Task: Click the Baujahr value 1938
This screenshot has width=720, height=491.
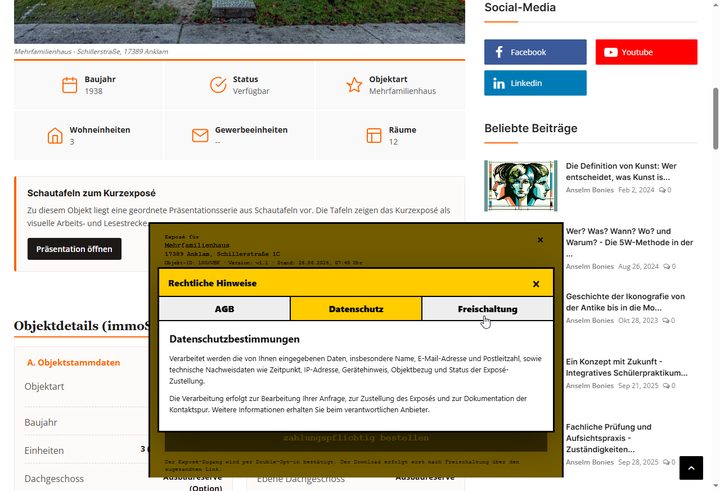Action: 93,91
